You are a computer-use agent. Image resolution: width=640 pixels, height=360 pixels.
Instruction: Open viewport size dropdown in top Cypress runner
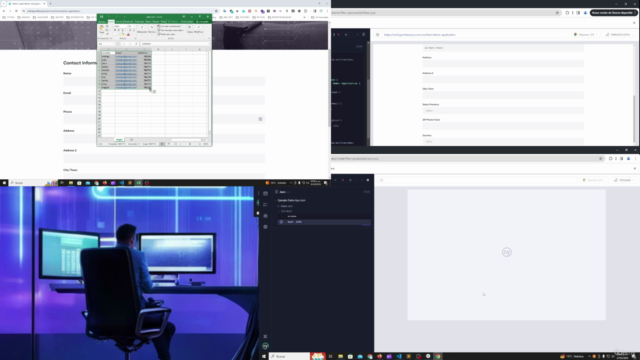click(619, 35)
